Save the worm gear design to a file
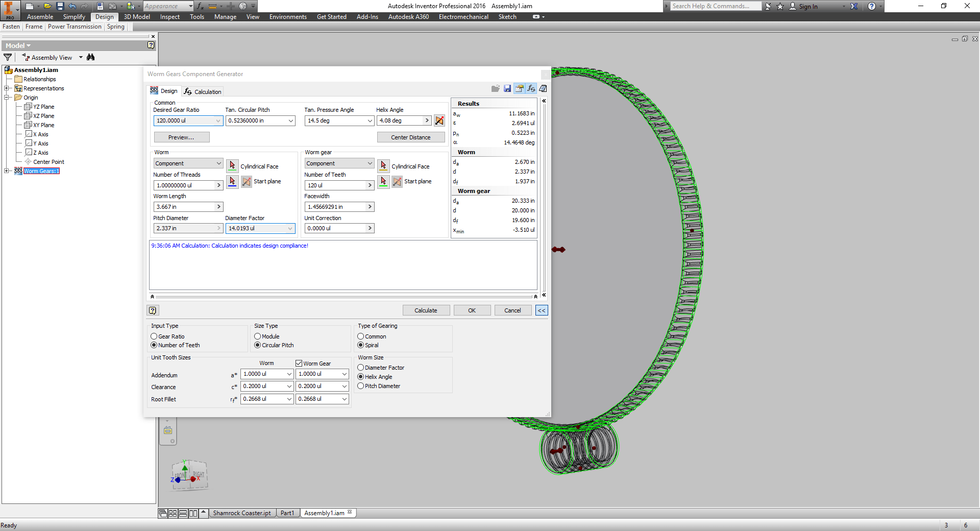 (507, 88)
